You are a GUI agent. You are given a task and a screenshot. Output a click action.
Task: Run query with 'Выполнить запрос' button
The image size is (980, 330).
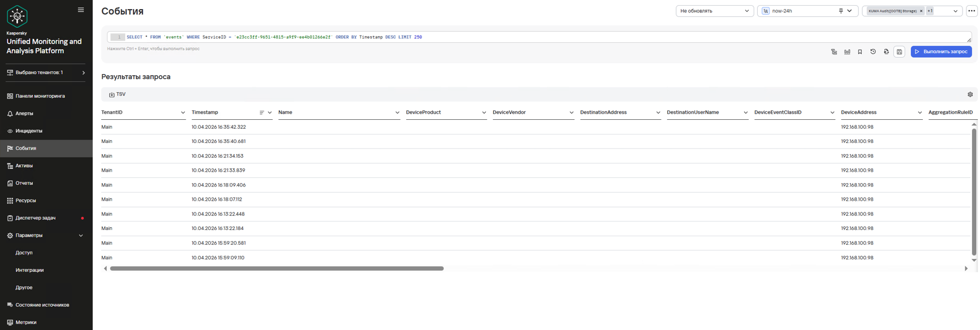click(941, 51)
